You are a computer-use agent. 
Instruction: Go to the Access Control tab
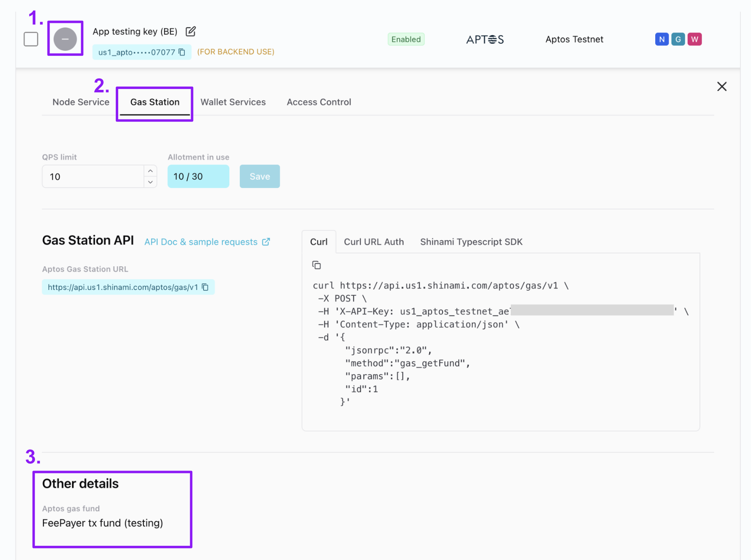tap(319, 102)
